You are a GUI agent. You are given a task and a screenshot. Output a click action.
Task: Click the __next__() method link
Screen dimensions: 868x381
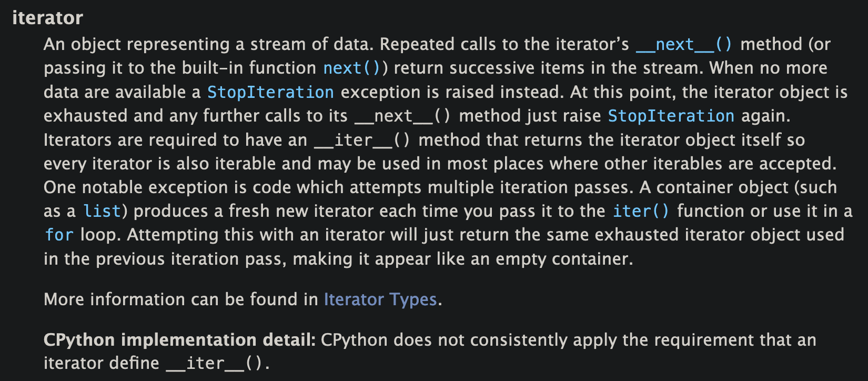(x=684, y=45)
